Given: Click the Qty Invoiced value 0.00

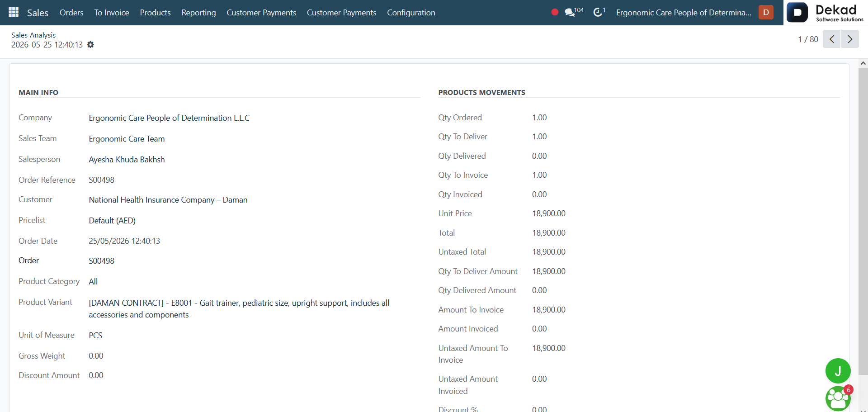Looking at the screenshot, I should 539,194.
